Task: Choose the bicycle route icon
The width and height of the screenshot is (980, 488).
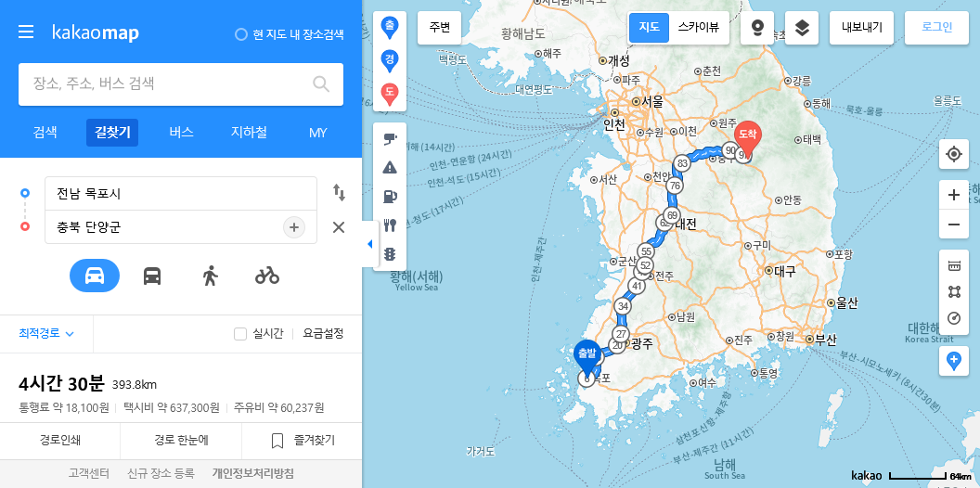Action: pos(267,276)
